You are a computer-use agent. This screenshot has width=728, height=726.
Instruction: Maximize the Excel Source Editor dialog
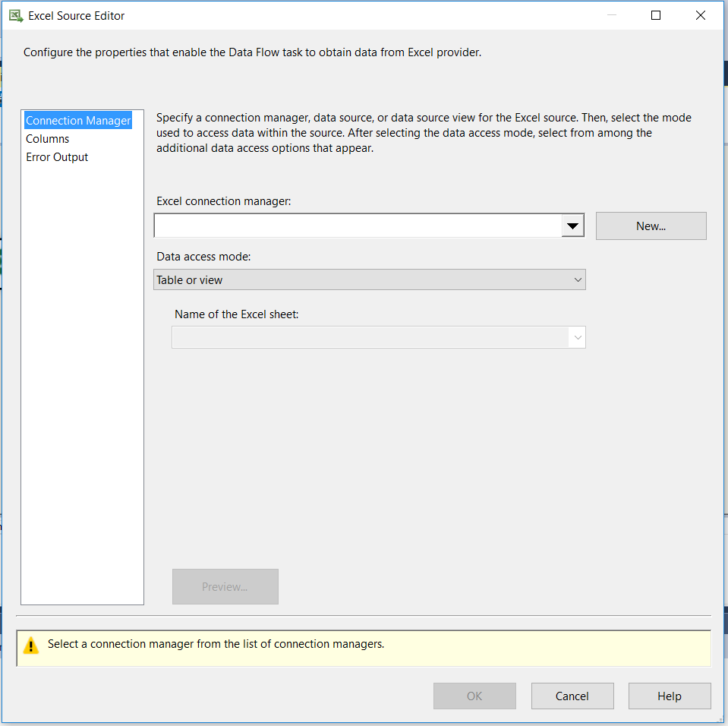point(655,14)
